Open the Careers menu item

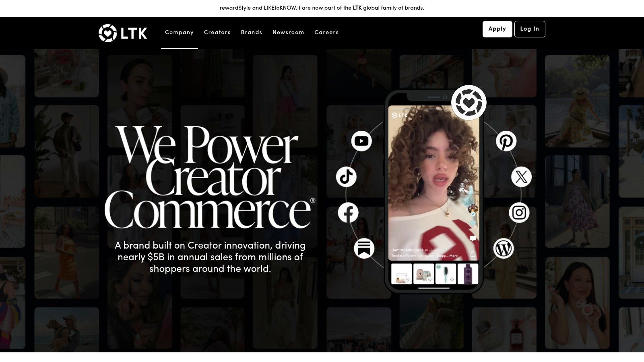326,33
